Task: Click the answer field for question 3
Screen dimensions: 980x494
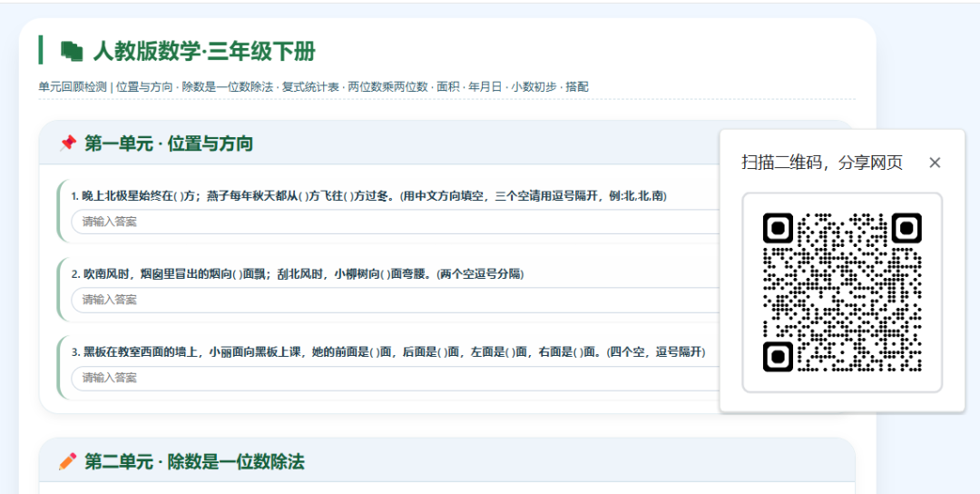Action: [397, 379]
